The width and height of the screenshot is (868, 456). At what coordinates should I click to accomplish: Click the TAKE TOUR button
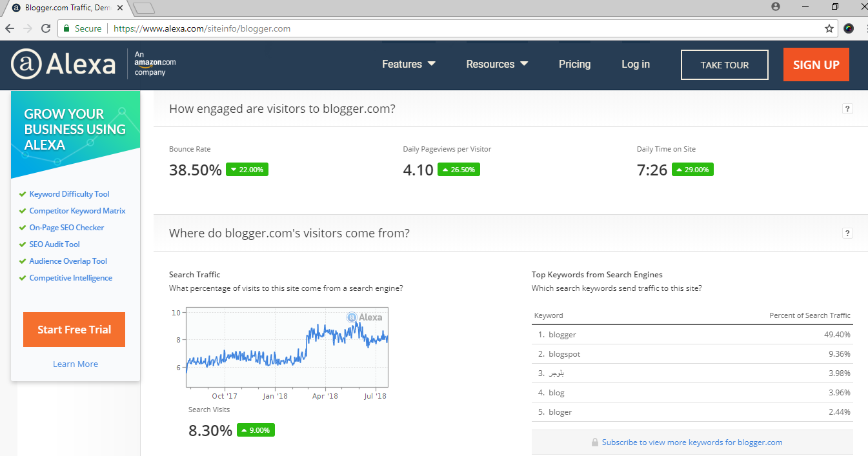725,65
